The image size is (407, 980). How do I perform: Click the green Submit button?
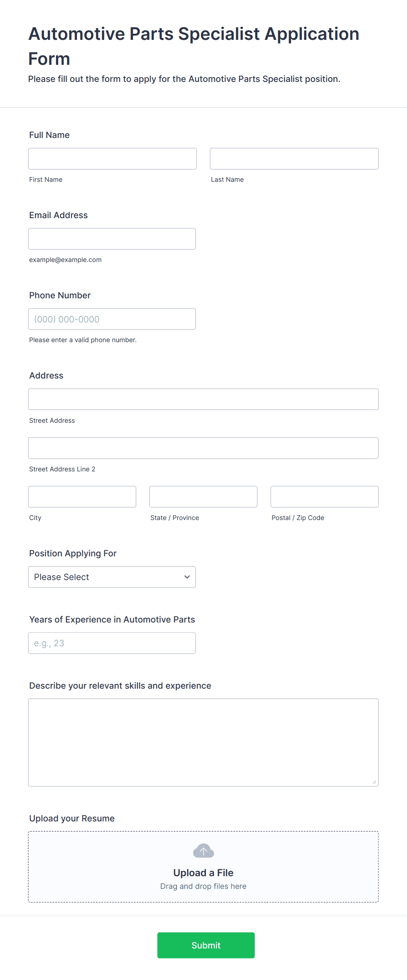pos(206,945)
